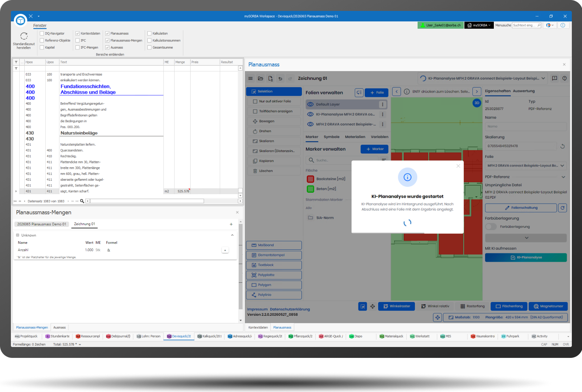Collapse the Folien list using icon beside + Folie
Image resolution: width=582 pixels, height=392 pixels.
pyautogui.click(x=359, y=93)
